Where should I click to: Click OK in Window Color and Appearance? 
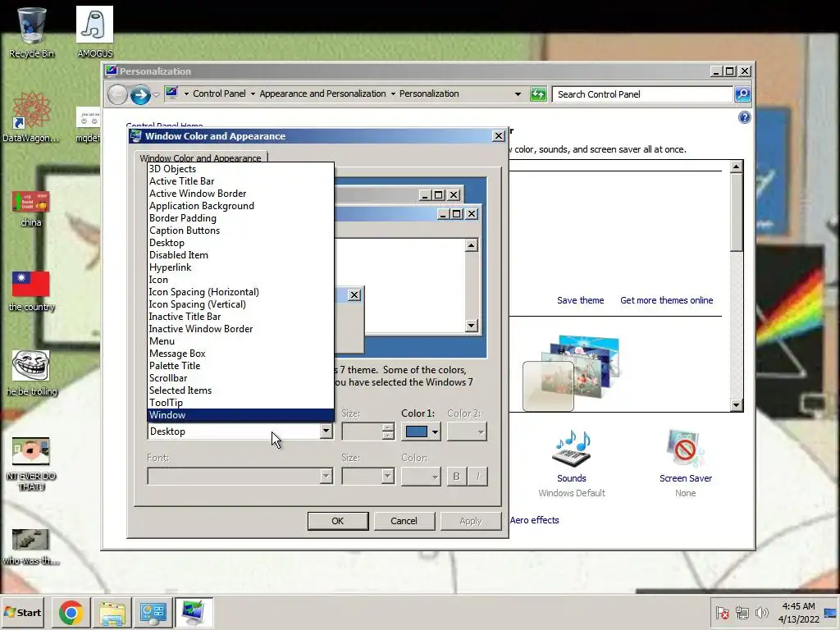[x=337, y=521]
